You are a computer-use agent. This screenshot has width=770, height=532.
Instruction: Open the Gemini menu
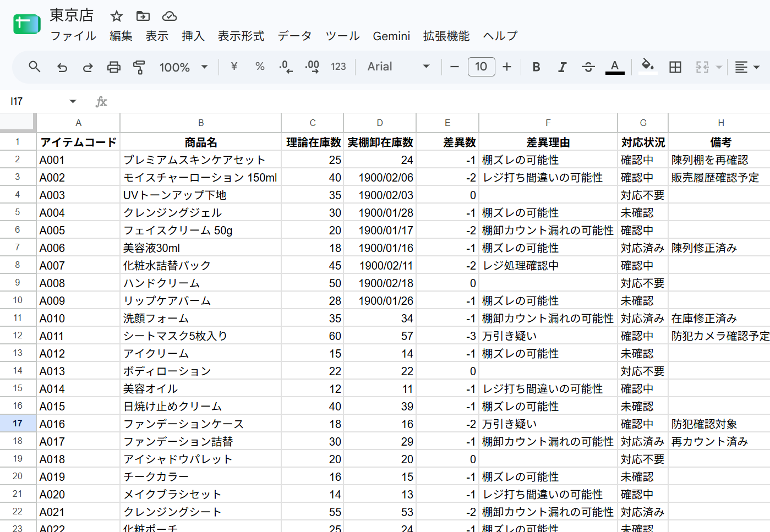pos(391,36)
